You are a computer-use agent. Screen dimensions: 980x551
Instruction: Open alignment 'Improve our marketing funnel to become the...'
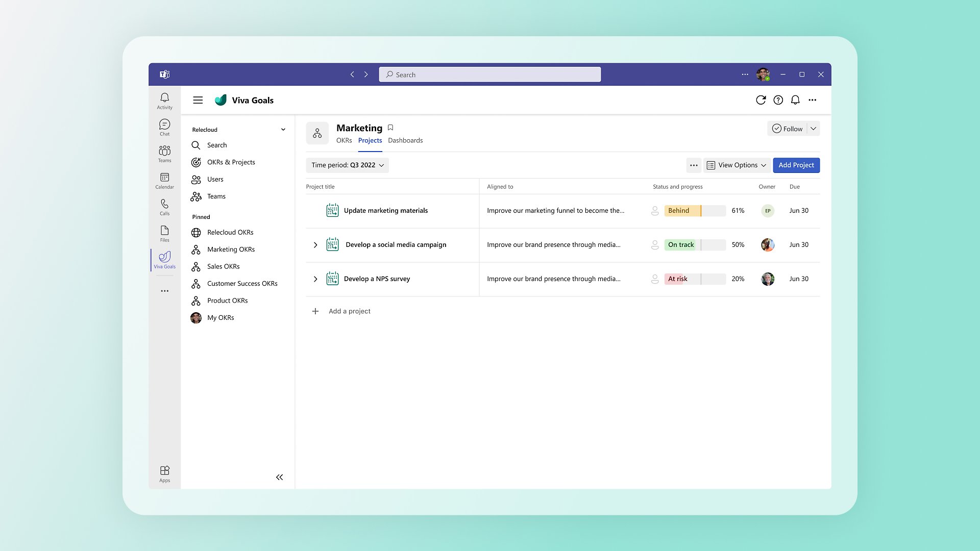point(555,211)
